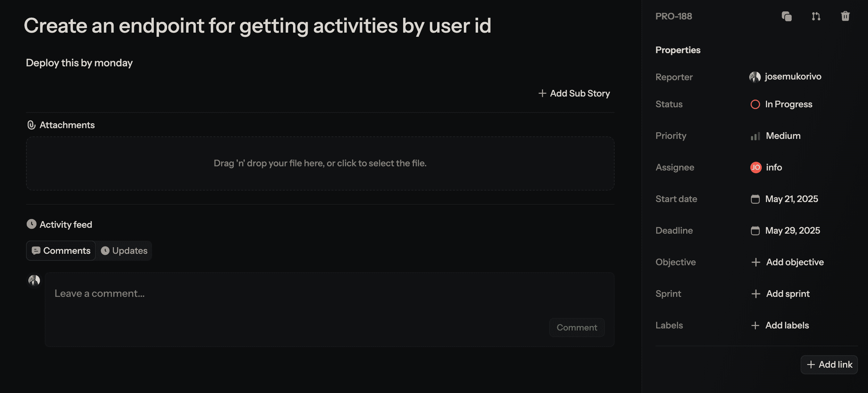This screenshot has width=868, height=393.
Task: Click the Add link button
Action: [829, 365]
